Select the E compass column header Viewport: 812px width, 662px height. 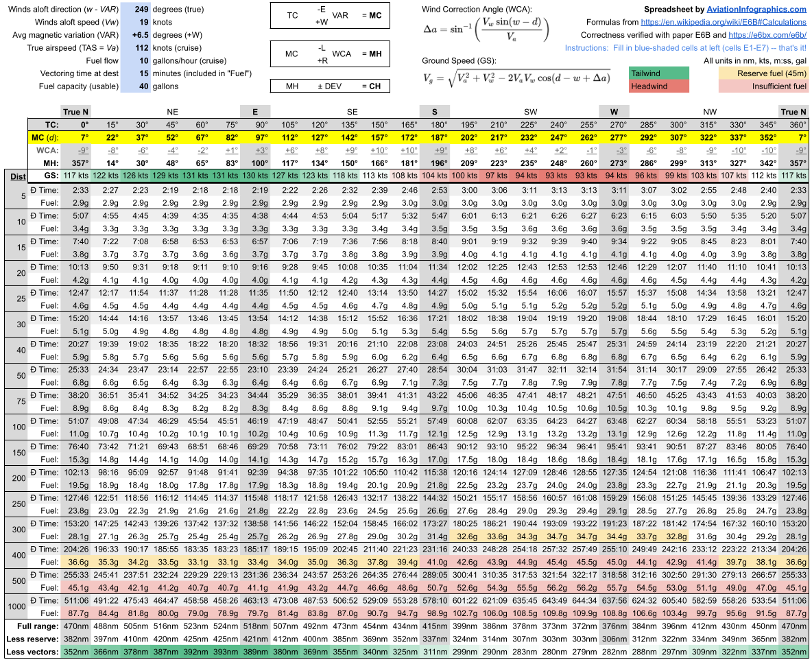coord(255,112)
